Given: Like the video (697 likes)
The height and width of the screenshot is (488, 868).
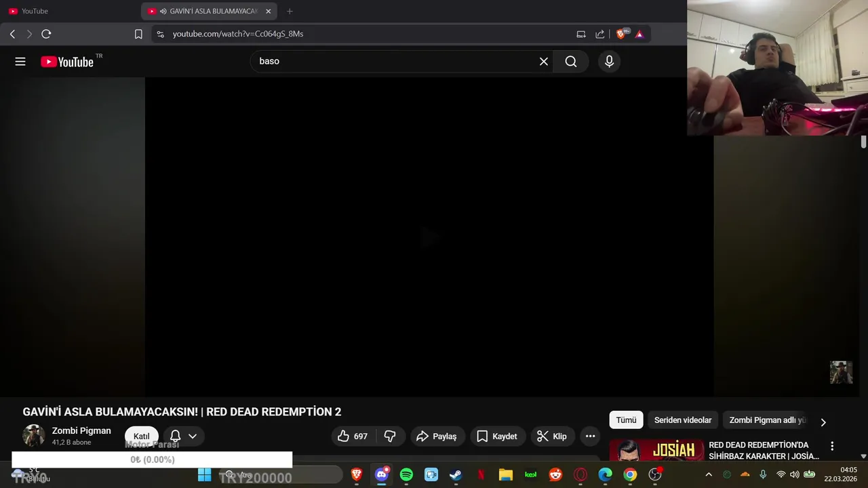Looking at the screenshot, I should point(352,436).
